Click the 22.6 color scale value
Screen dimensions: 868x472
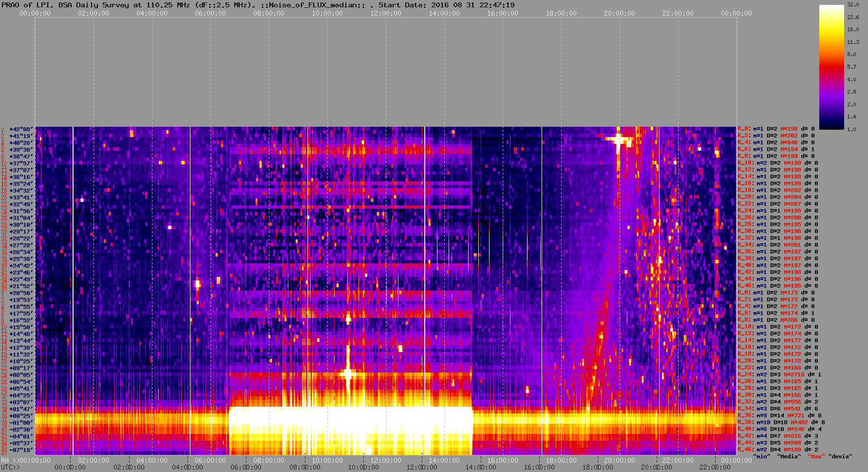coord(853,17)
